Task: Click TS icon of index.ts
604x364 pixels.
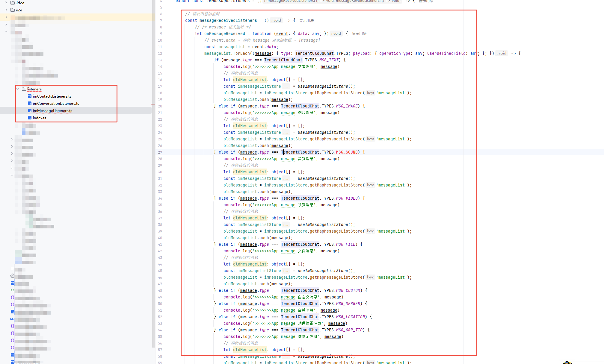Action: tap(29, 118)
